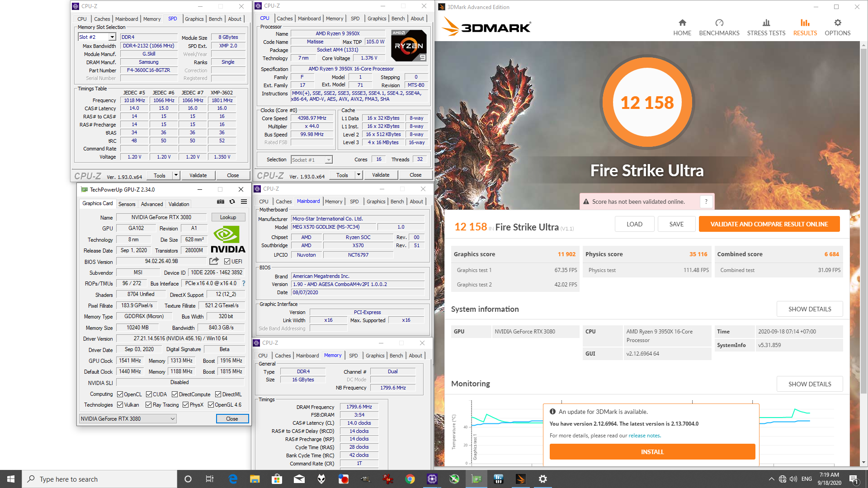This screenshot has height=488, width=868.
Task: Open Cortana from taskbar
Action: [188, 479]
